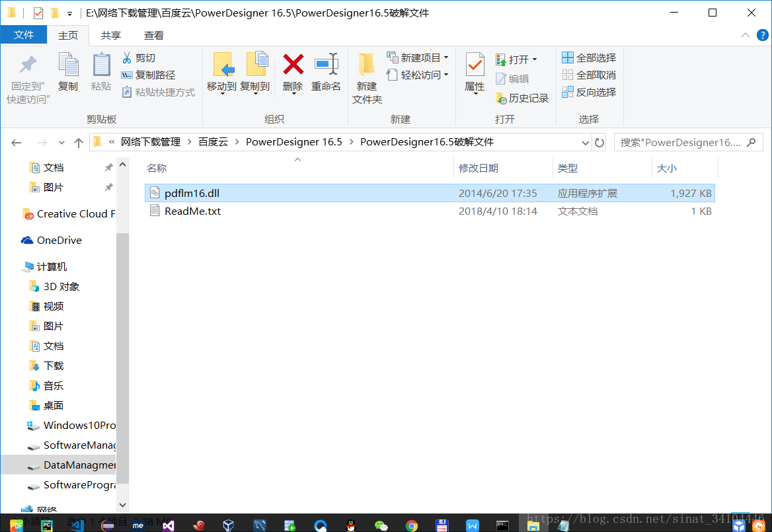The height and width of the screenshot is (532, 772).
Task: Open the recent locations dropdown arrow
Action: 61,143
